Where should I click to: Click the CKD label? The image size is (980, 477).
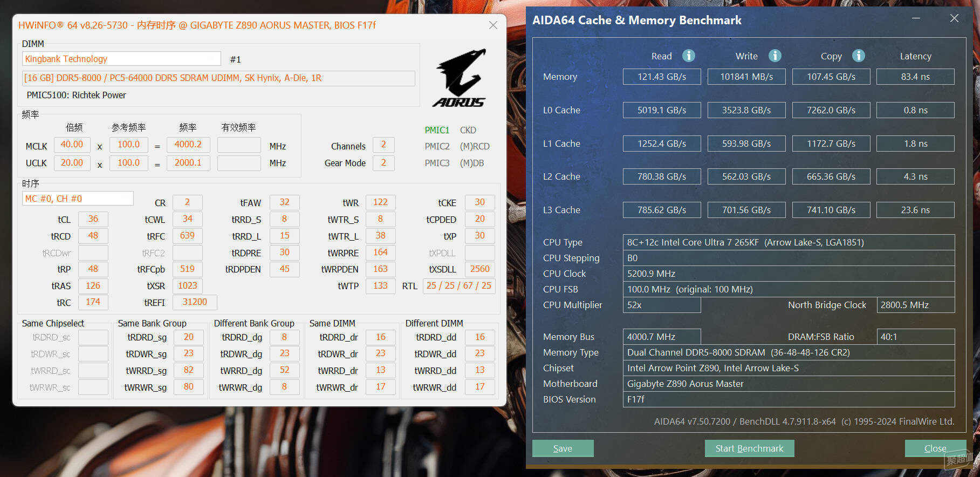pyautogui.click(x=468, y=130)
